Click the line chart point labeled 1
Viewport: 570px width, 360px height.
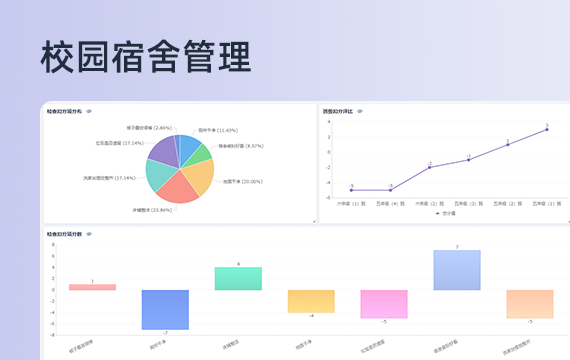(x=508, y=145)
